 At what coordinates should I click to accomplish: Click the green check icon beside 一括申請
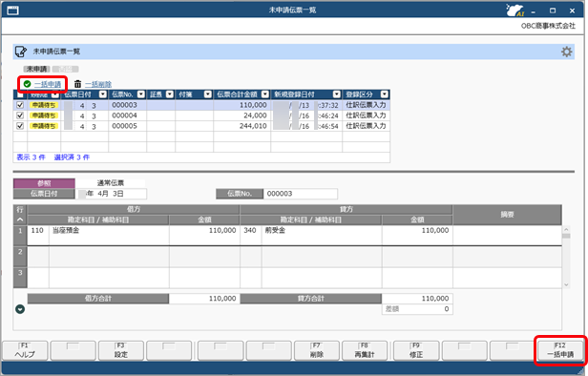point(27,84)
